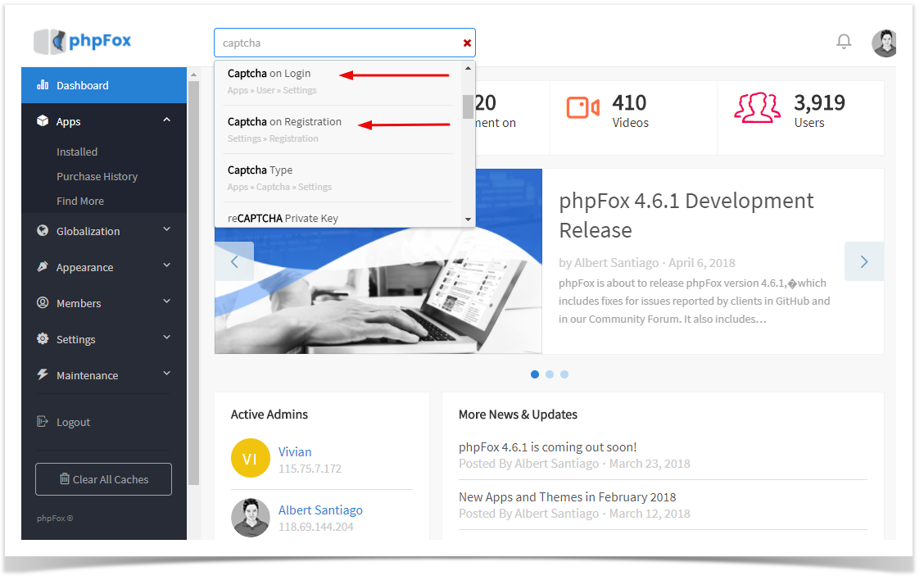The width and height of the screenshot is (924, 580).
Task: Click the Members person icon
Action: (x=43, y=302)
